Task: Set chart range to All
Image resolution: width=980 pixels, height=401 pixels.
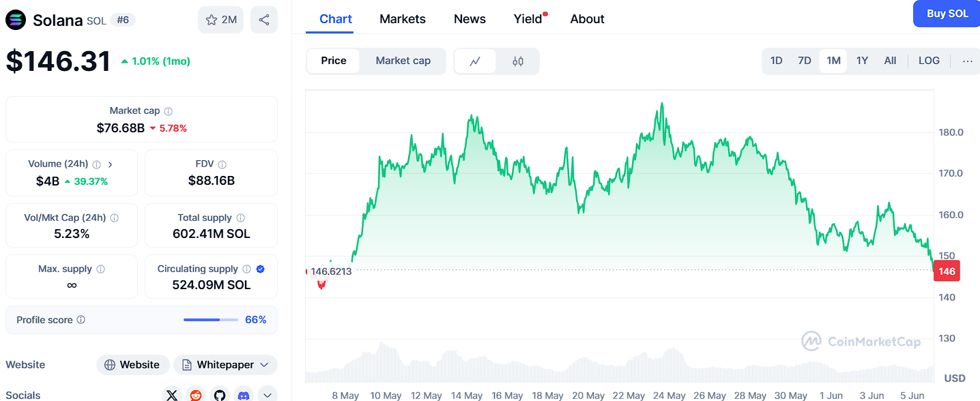Action: pyautogui.click(x=890, y=61)
